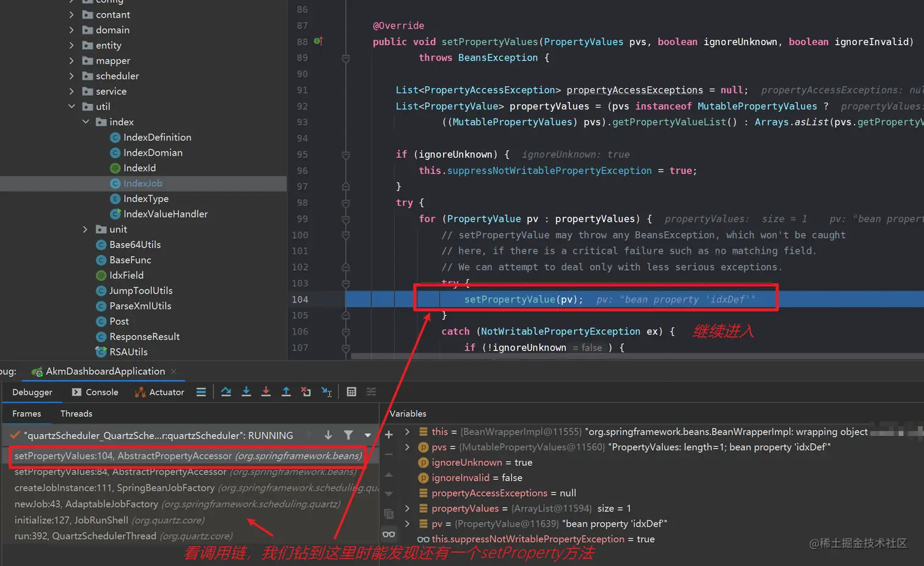Collapse the util folder

click(71, 106)
